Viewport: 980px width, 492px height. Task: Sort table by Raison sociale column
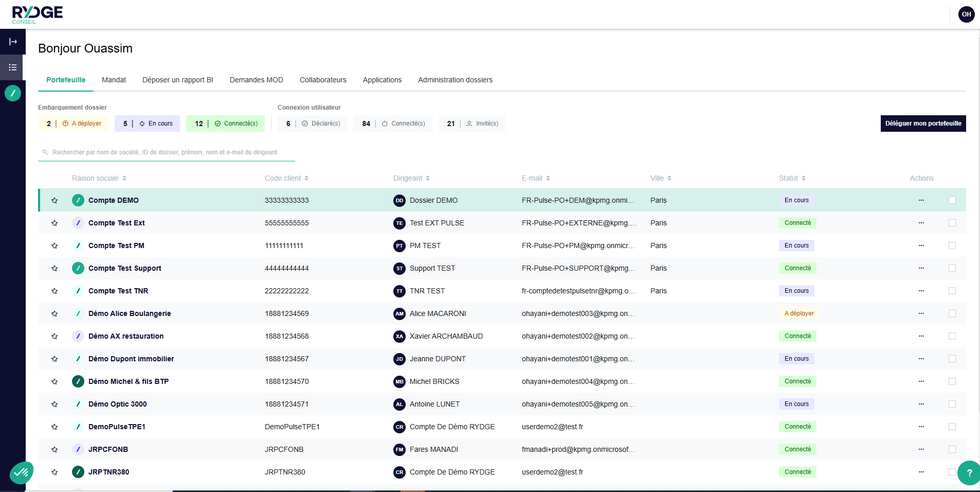click(x=99, y=178)
